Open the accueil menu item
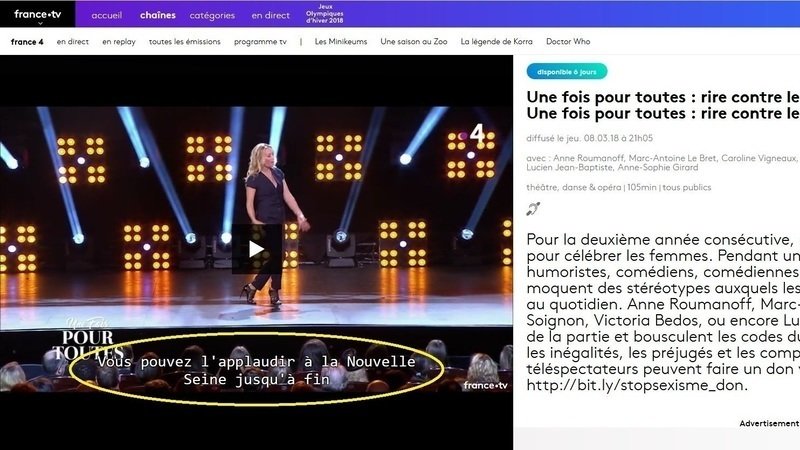 107,15
